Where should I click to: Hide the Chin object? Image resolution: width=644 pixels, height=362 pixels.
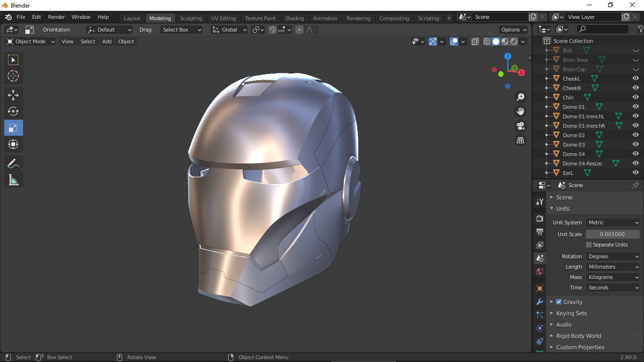point(636,98)
